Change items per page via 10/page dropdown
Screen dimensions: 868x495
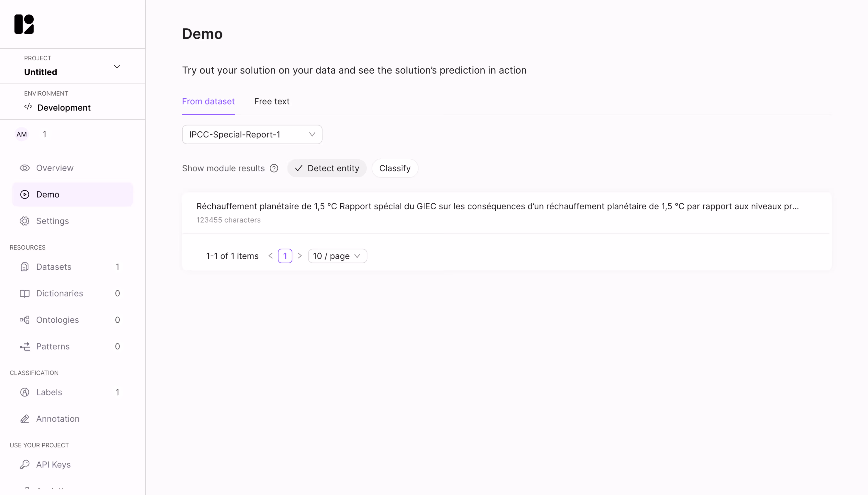click(337, 256)
